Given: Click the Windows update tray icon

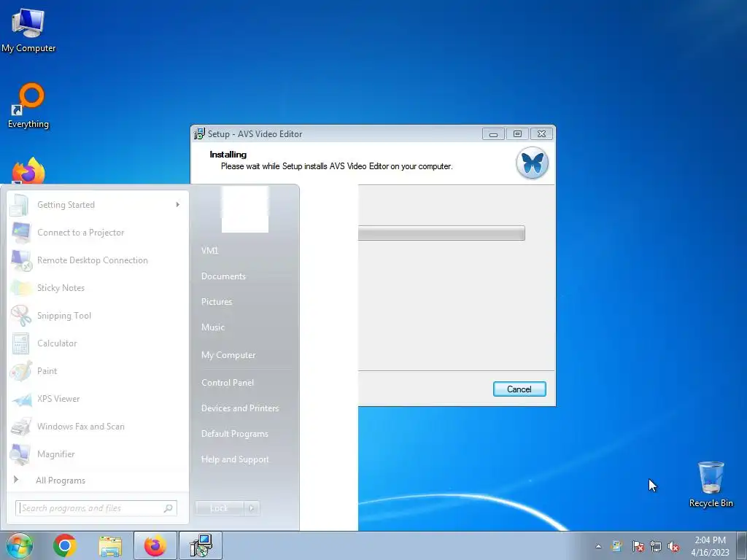Looking at the screenshot, I should click(x=617, y=546).
